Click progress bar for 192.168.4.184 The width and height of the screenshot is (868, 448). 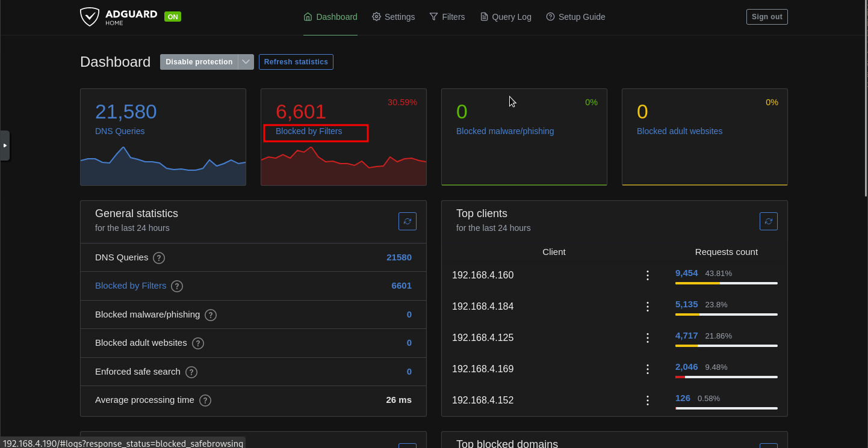727,315
